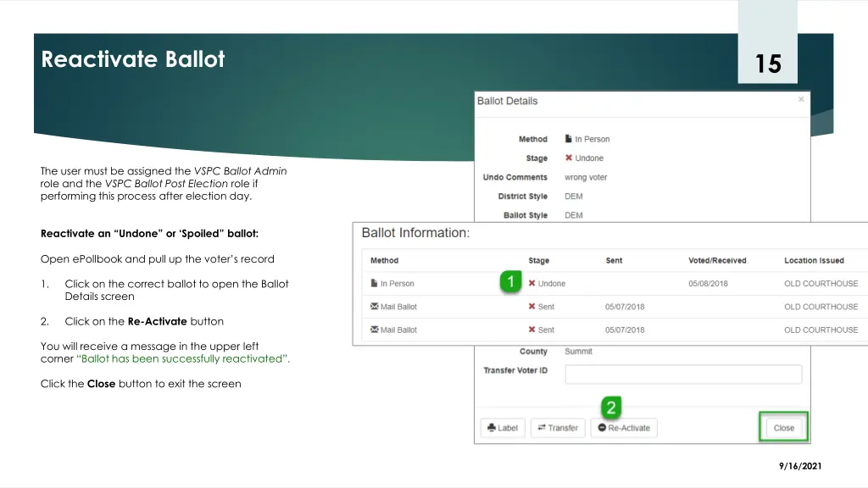868x488 pixels.
Task: Click the Voted/Received column header
Action: coord(717,261)
